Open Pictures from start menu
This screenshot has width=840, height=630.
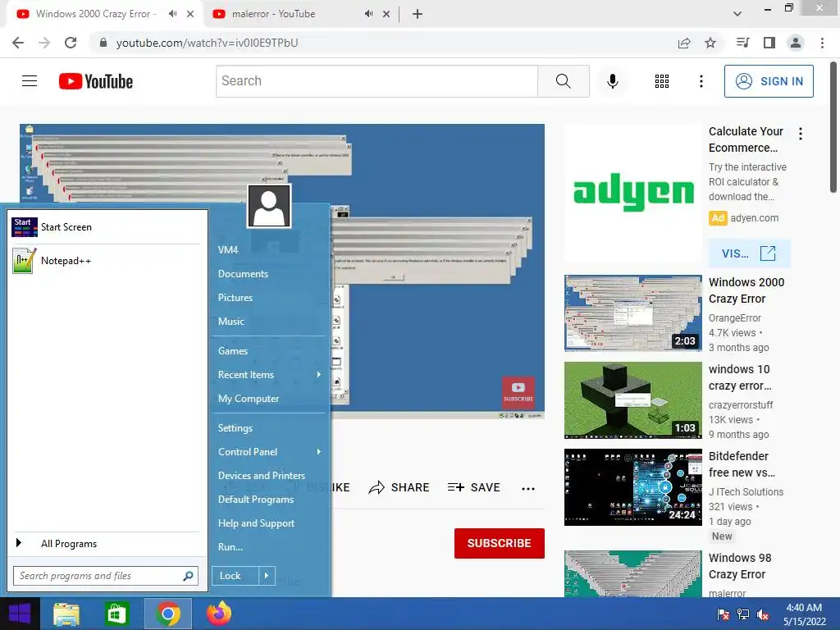(x=235, y=297)
